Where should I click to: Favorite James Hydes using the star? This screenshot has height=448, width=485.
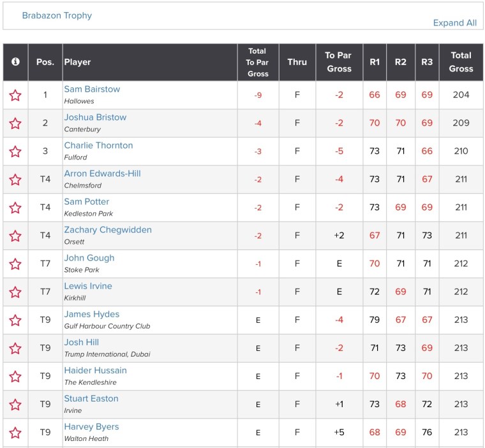(x=15, y=320)
